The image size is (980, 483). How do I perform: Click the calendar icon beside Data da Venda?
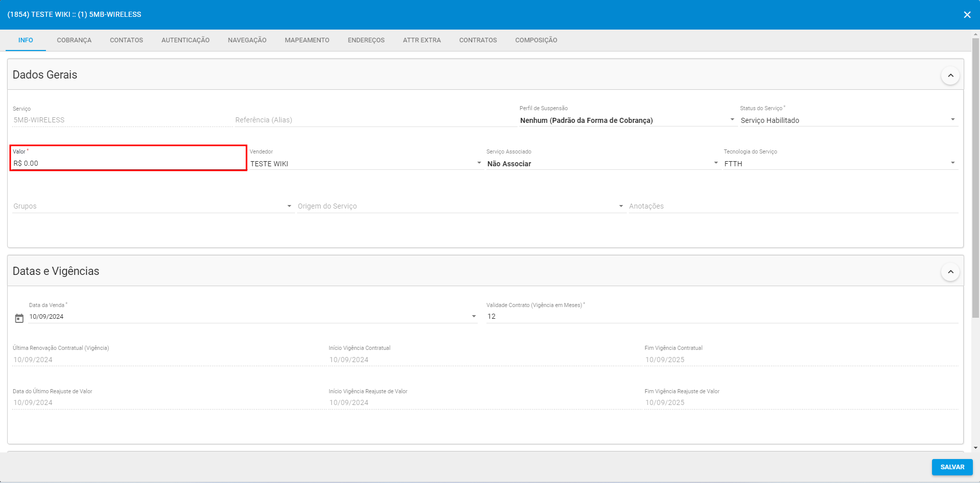[x=19, y=318]
